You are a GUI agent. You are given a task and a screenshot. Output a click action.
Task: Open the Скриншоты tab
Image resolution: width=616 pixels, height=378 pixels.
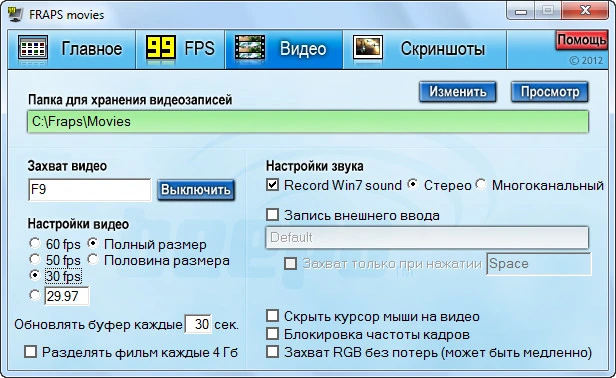pos(425,50)
